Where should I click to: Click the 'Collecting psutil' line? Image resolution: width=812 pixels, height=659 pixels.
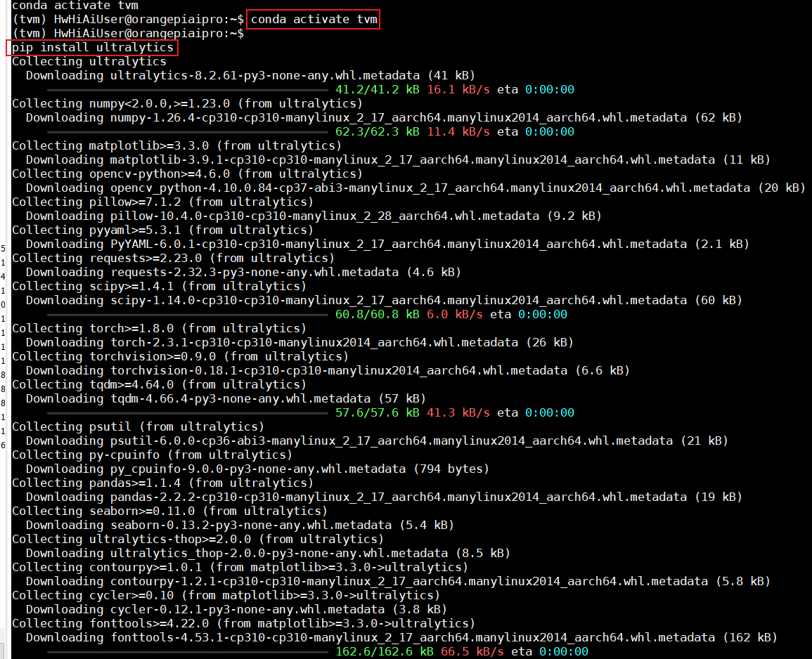point(138,426)
